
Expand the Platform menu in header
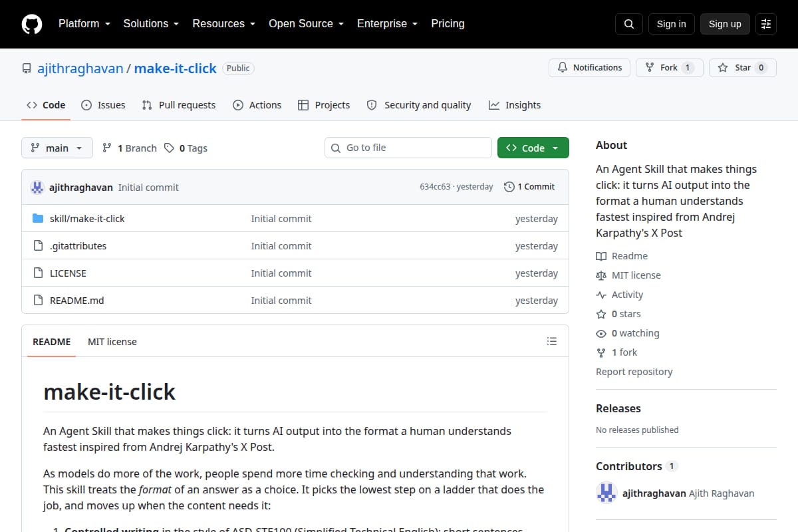[84, 23]
